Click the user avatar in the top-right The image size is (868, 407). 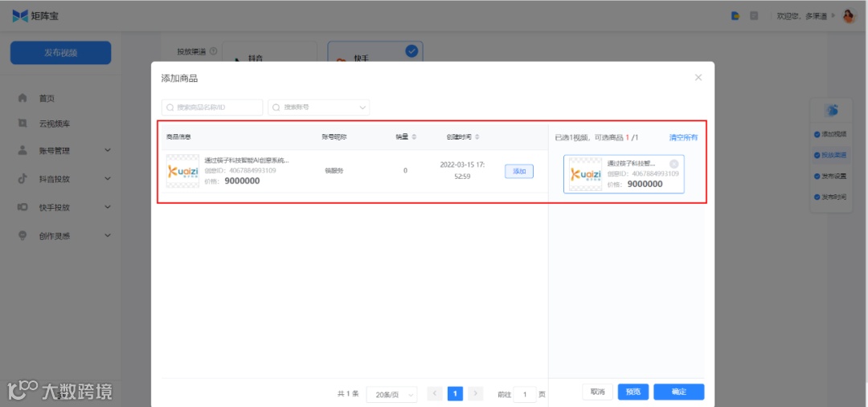coord(850,16)
